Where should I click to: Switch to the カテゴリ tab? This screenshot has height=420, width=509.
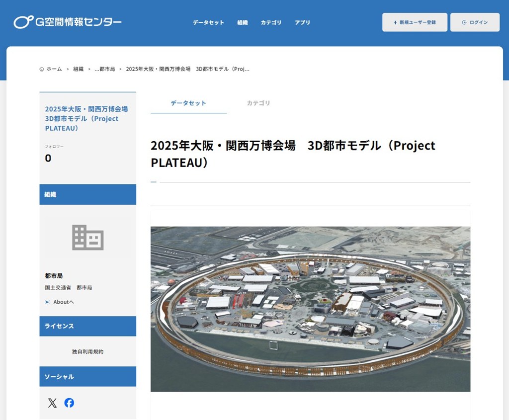point(258,103)
